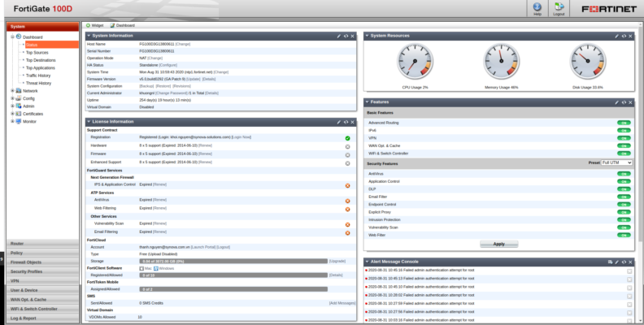The width and height of the screenshot is (644, 325).
Task: Expand the Network tree node
Action: 12,91
